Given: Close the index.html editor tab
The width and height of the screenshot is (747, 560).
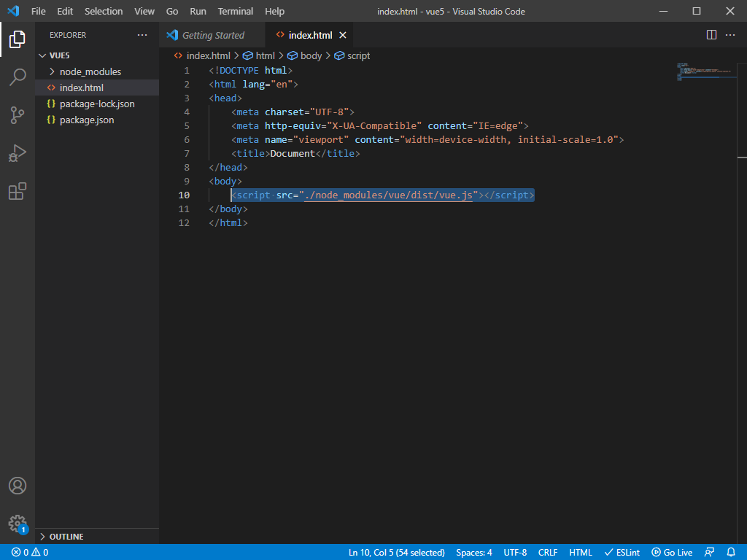Looking at the screenshot, I should (343, 35).
